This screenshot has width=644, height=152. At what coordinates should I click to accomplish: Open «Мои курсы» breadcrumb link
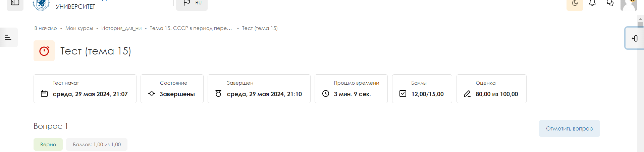[x=79, y=28]
